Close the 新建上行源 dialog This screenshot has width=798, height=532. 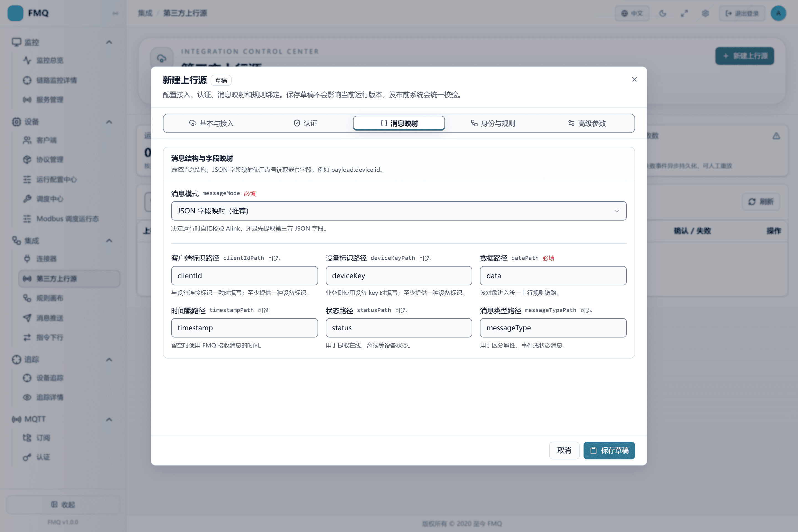[x=634, y=79]
